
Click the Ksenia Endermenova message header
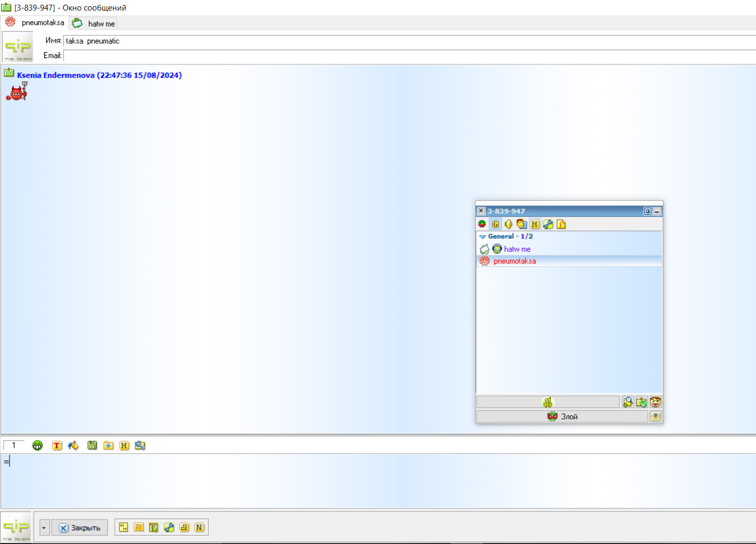pos(99,75)
